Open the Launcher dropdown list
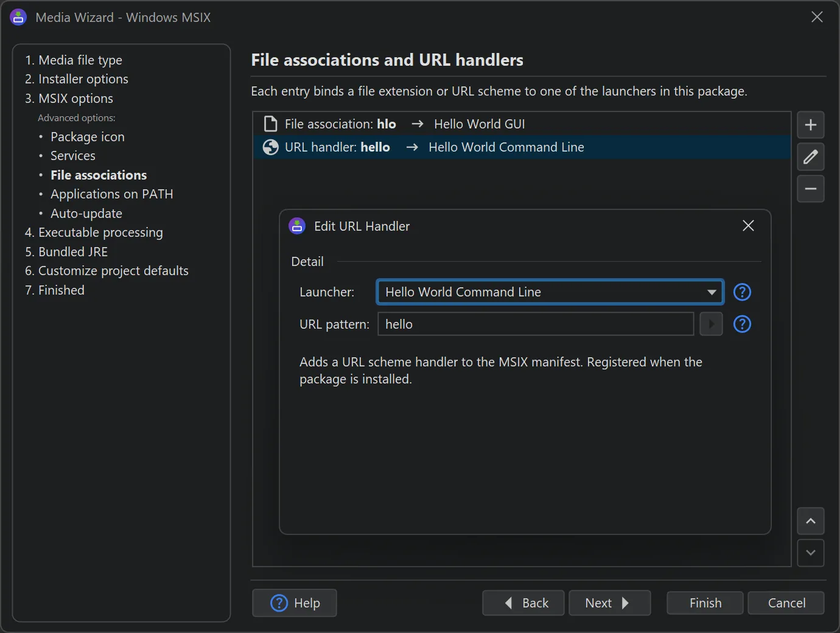Screen dimensions: 840x633 [x=550, y=292]
